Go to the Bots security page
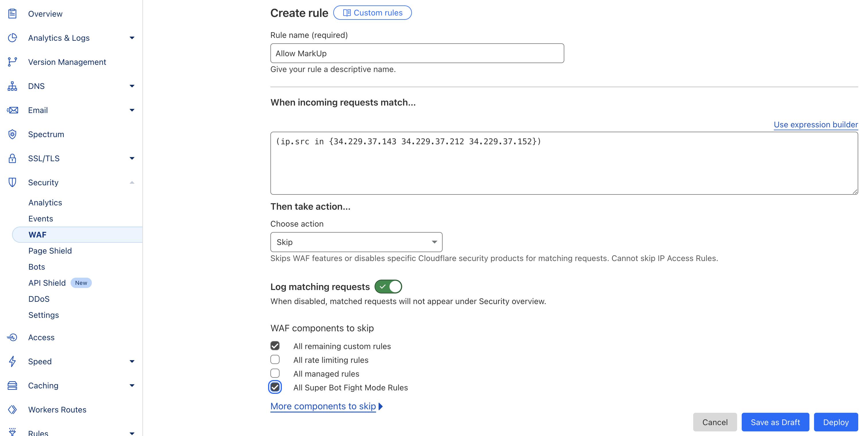The image size is (868, 436). pos(37,267)
